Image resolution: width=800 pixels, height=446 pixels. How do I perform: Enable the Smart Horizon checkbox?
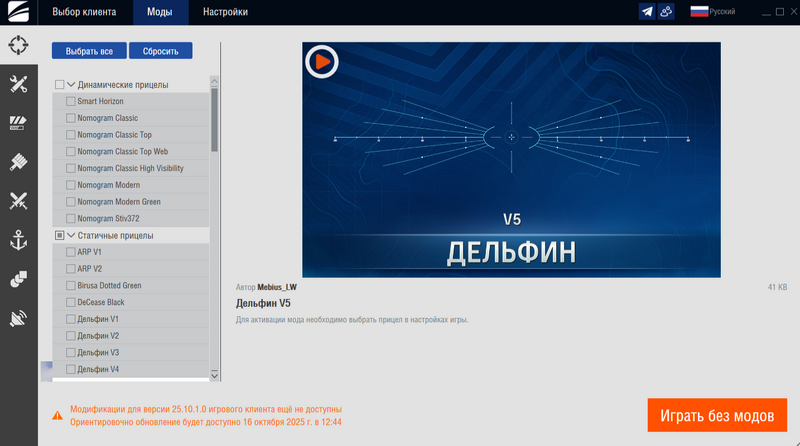[x=70, y=101]
